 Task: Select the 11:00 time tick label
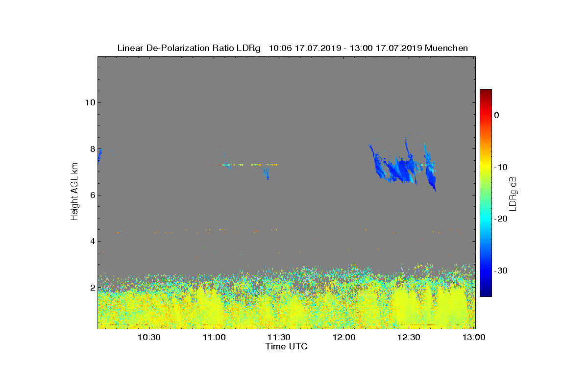pyautogui.click(x=214, y=337)
